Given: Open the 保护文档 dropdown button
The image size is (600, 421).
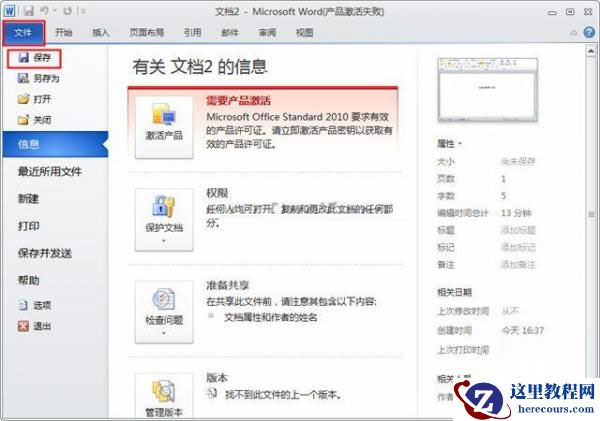Looking at the screenshot, I should pos(164,220).
